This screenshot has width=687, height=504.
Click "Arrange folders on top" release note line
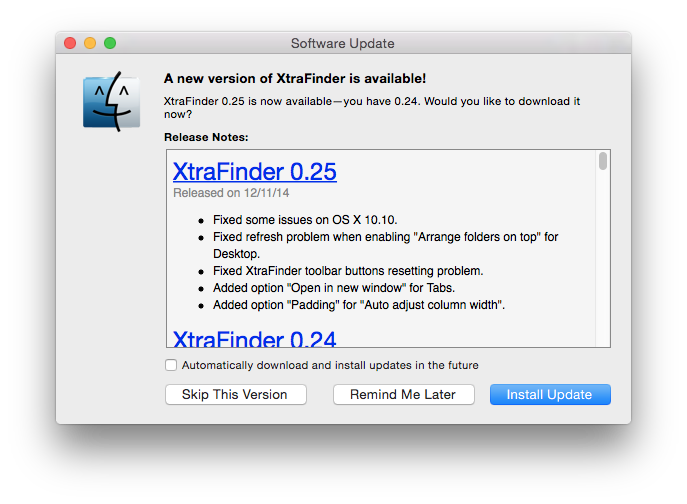point(386,245)
